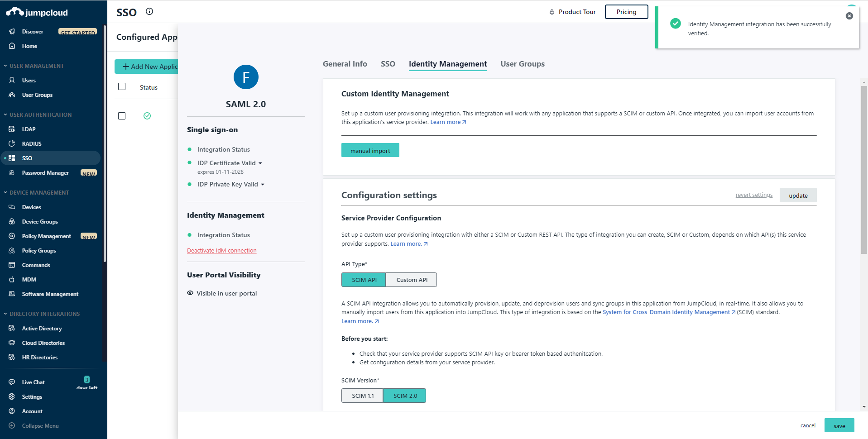Open the Identity Management tab
868x439 pixels.
point(448,64)
